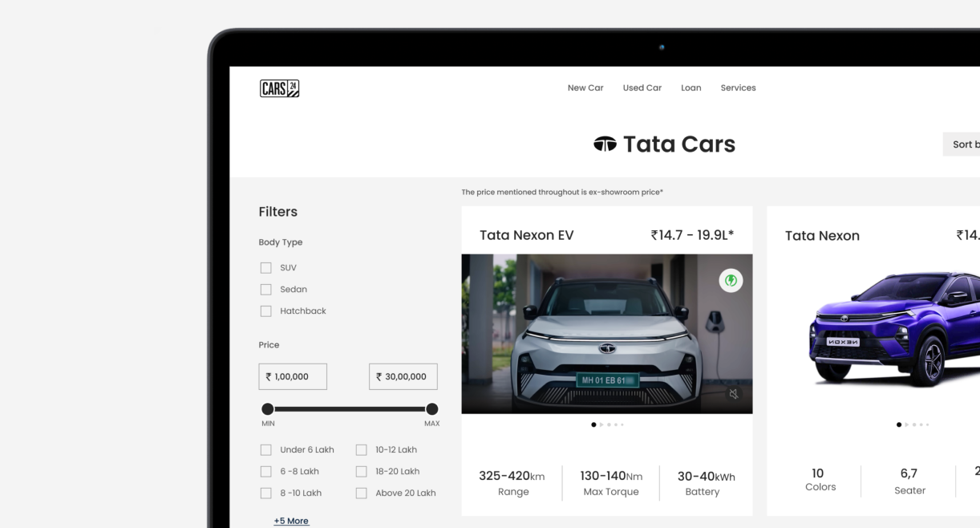The width and height of the screenshot is (980, 528).
Task: Expand price options with +5 More link
Action: pos(291,521)
